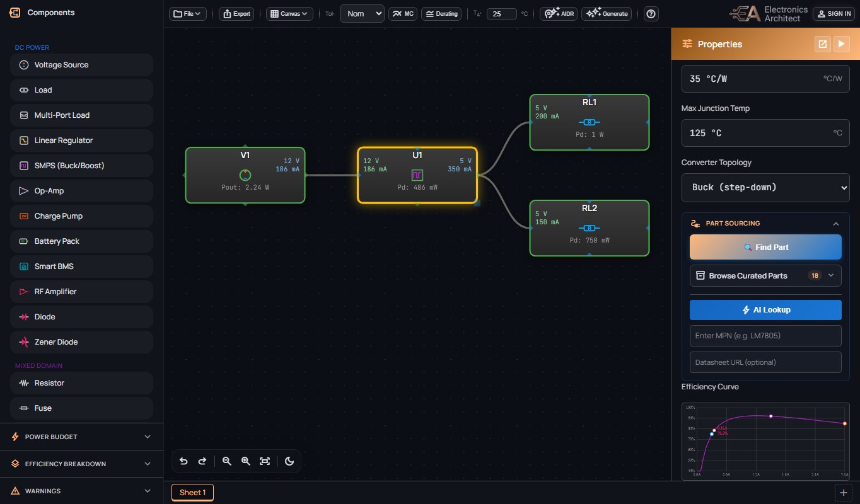Image resolution: width=860 pixels, height=504 pixels.
Task: Add a new sheet with plus button
Action: pos(843,493)
